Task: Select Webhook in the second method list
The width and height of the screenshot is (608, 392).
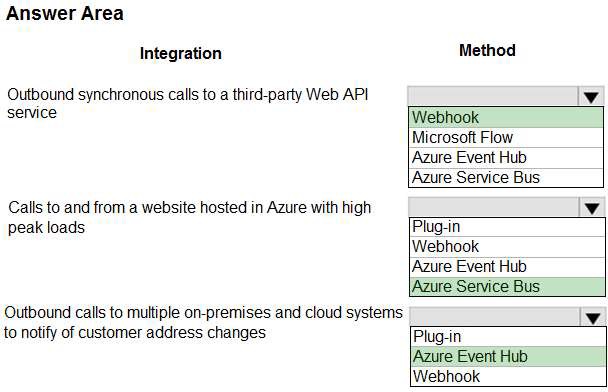Action: (507, 247)
